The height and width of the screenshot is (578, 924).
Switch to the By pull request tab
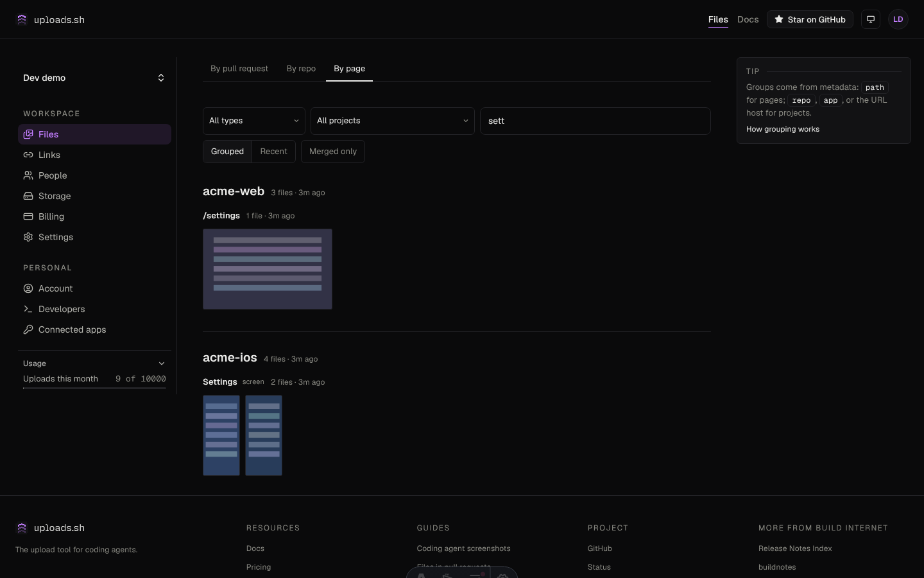pyautogui.click(x=239, y=69)
